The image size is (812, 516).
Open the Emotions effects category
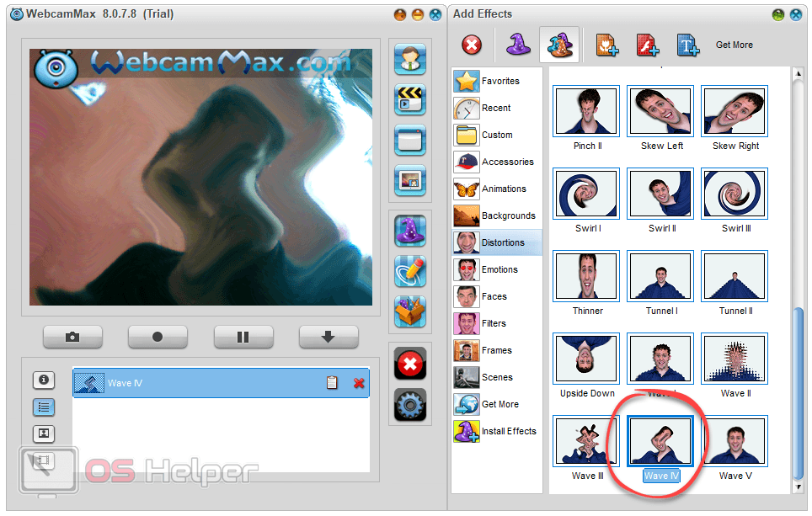point(499,269)
